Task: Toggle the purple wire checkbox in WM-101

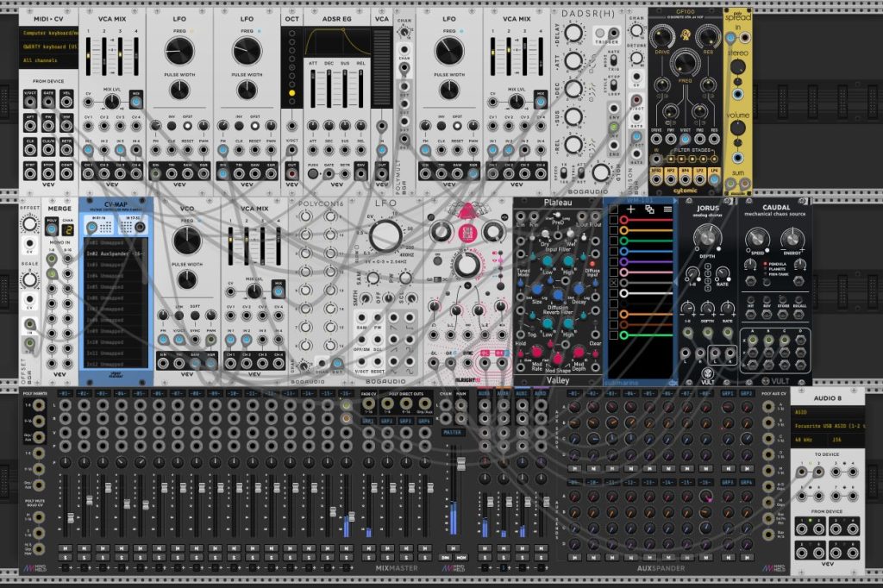Action: click(x=614, y=262)
